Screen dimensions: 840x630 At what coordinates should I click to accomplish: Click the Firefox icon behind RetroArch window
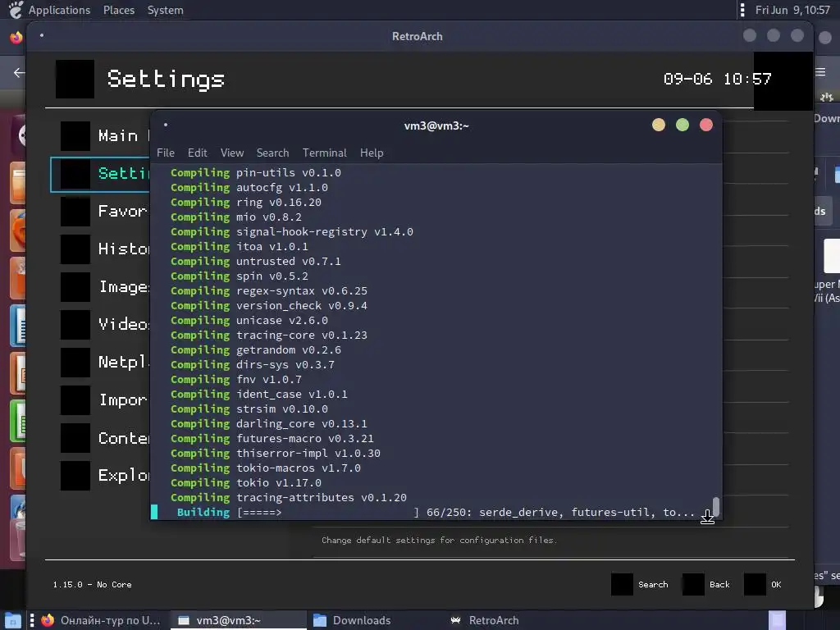pos(16,37)
